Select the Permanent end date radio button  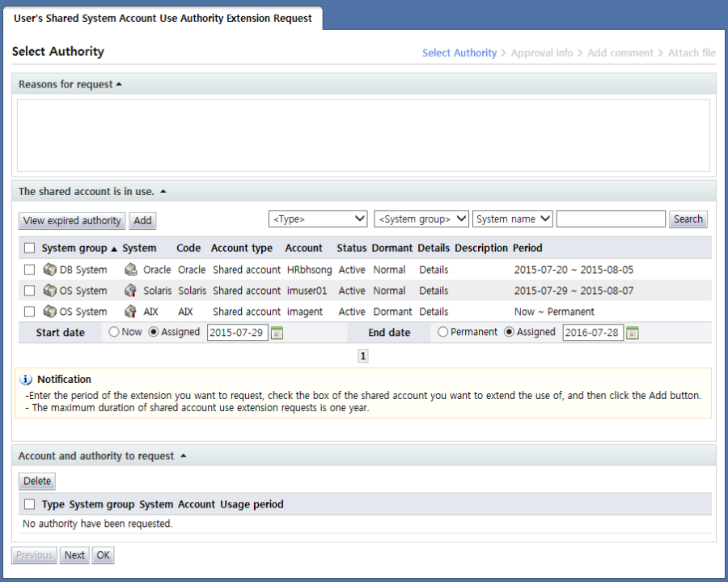(x=442, y=332)
